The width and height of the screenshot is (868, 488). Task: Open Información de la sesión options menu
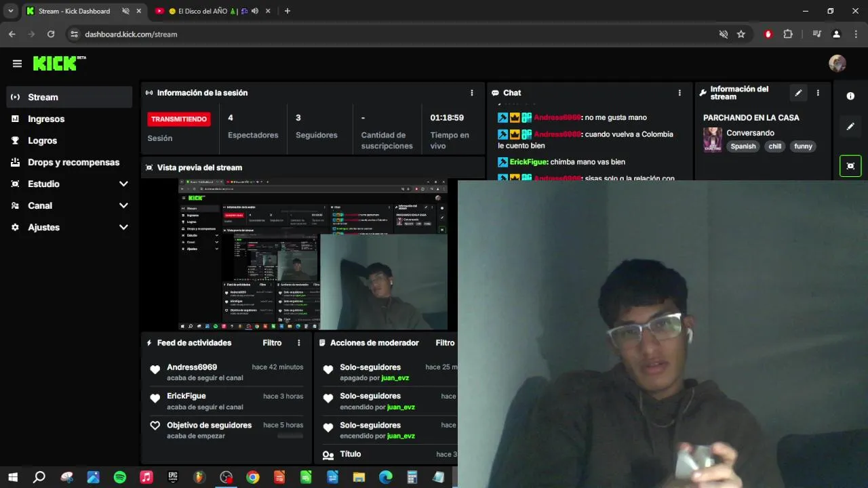tap(472, 93)
